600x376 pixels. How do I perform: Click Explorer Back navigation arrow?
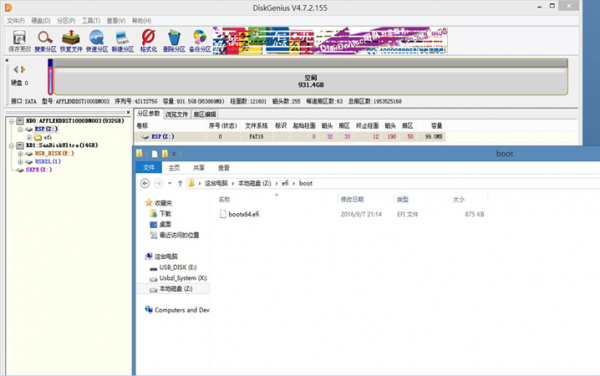pos(145,183)
